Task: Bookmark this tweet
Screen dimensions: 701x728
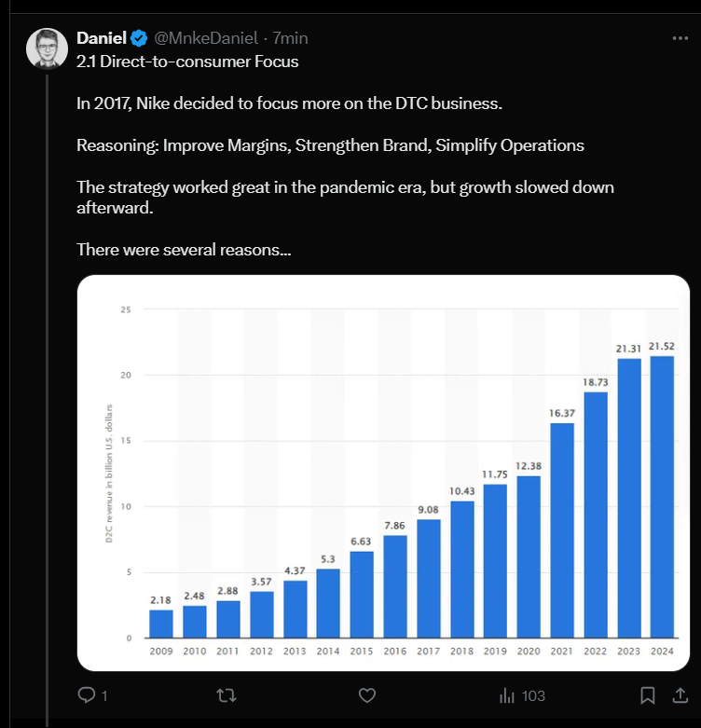Action: pos(647,695)
